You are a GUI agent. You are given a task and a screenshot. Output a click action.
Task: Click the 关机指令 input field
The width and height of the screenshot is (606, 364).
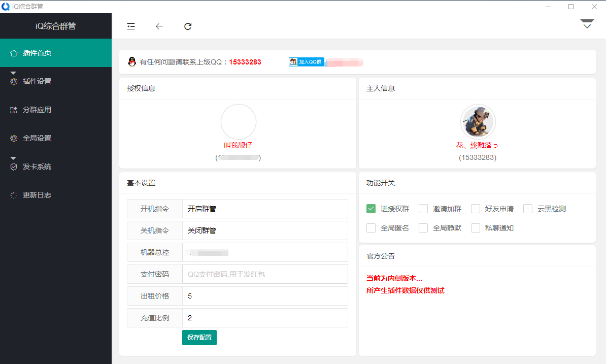coord(265,230)
